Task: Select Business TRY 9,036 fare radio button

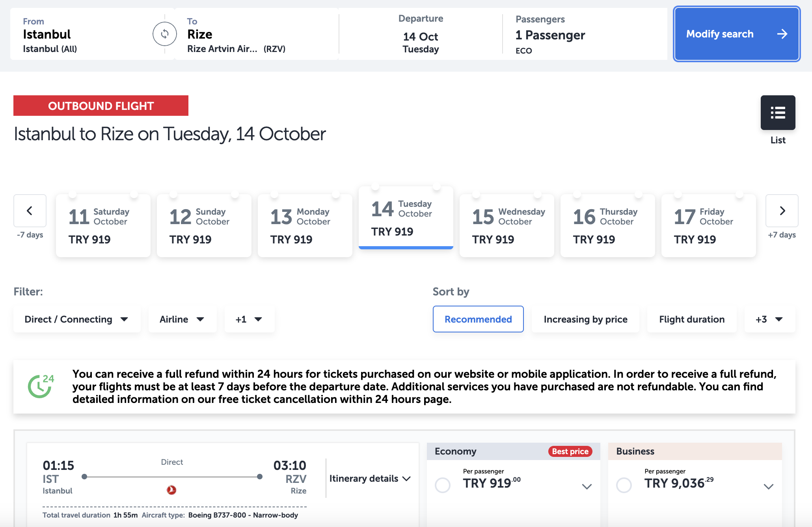Action: [x=624, y=485]
